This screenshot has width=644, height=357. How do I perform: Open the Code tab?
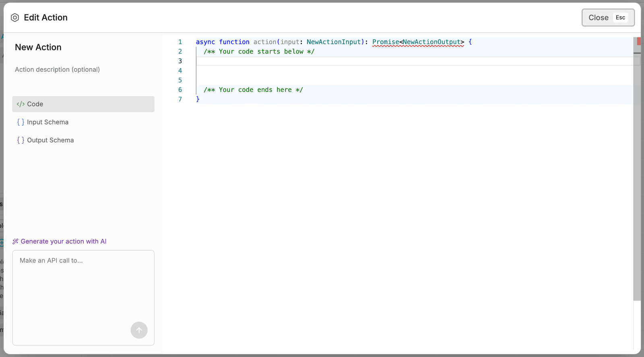(x=83, y=104)
